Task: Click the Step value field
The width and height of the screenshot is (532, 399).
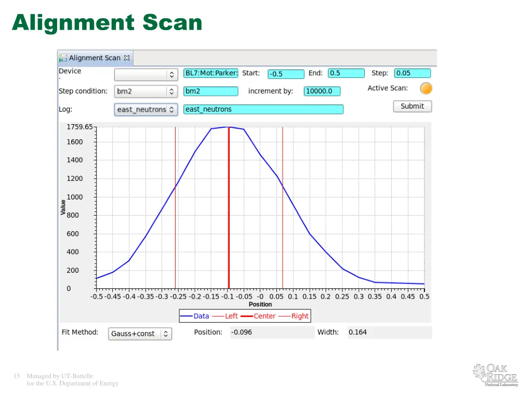Action: (x=413, y=73)
